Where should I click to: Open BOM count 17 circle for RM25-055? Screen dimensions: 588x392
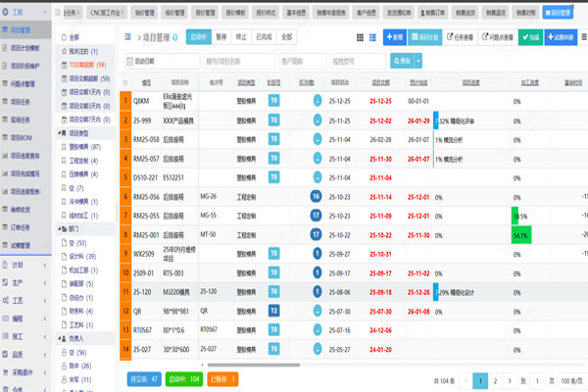click(x=317, y=216)
